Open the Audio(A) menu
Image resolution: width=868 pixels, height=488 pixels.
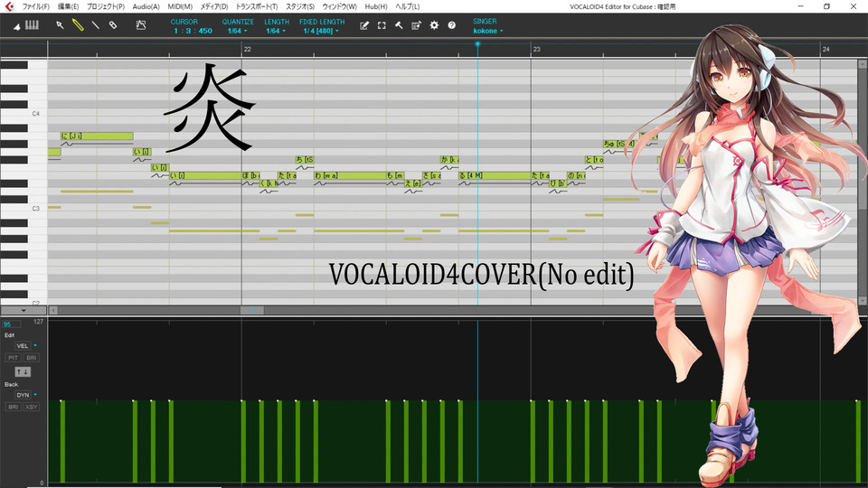click(x=146, y=6)
